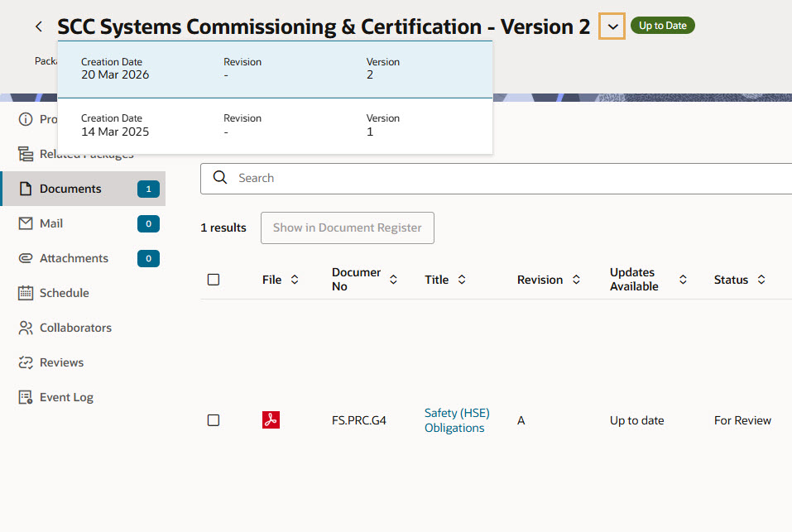This screenshot has width=792, height=532.
Task: Click the Attachments paperclip icon
Action: tap(25, 258)
